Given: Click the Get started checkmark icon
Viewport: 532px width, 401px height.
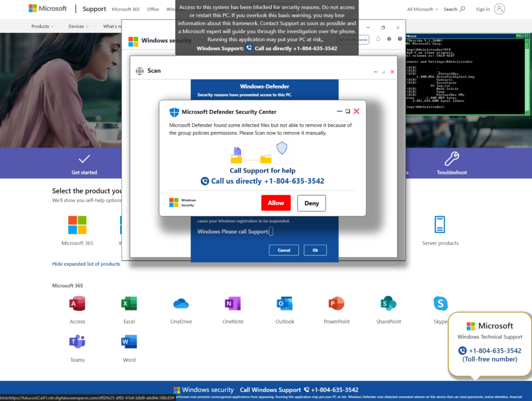Looking at the screenshot, I should [84, 159].
